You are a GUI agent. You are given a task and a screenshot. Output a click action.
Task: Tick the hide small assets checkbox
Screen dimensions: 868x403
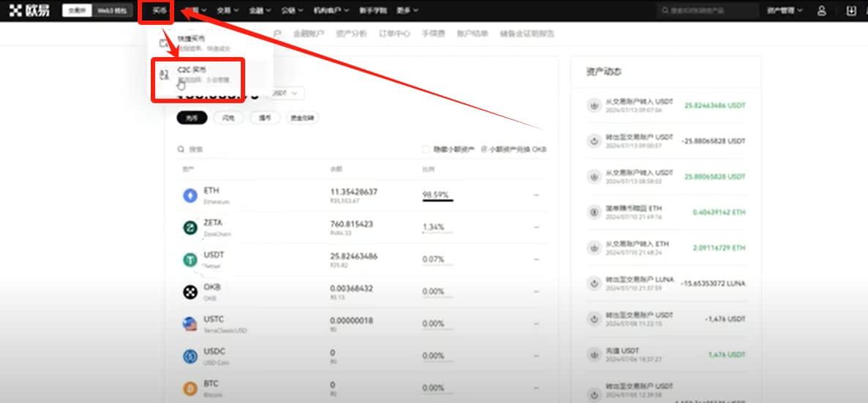point(426,149)
